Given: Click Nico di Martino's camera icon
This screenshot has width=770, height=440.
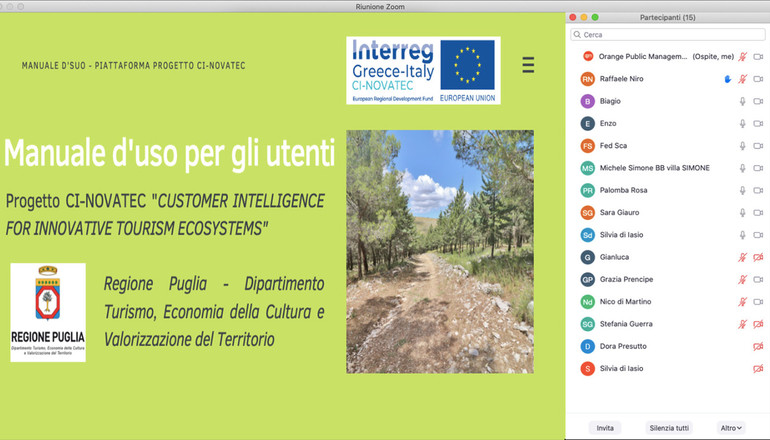Looking at the screenshot, I should point(758,302).
